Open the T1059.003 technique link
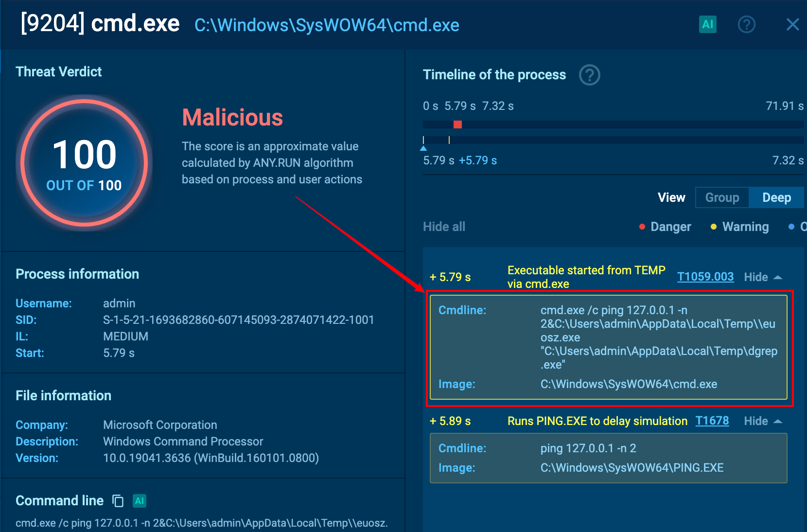This screenshot has width=807, height=532. (705, 277)
